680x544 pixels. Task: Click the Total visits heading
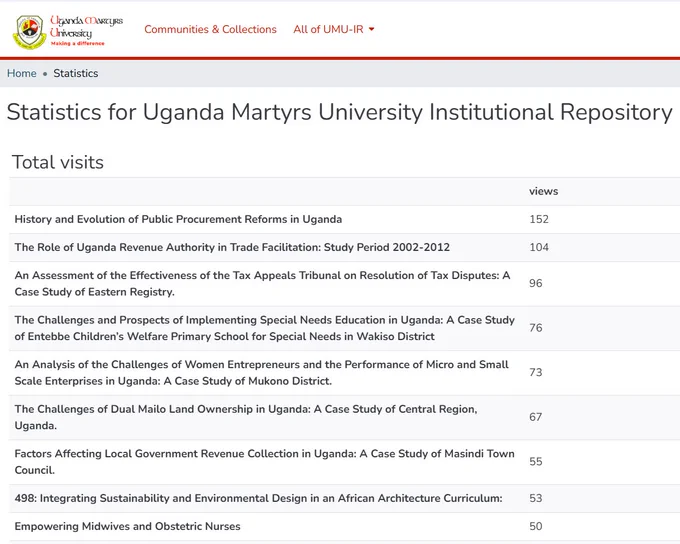click(x=58, y=162)
